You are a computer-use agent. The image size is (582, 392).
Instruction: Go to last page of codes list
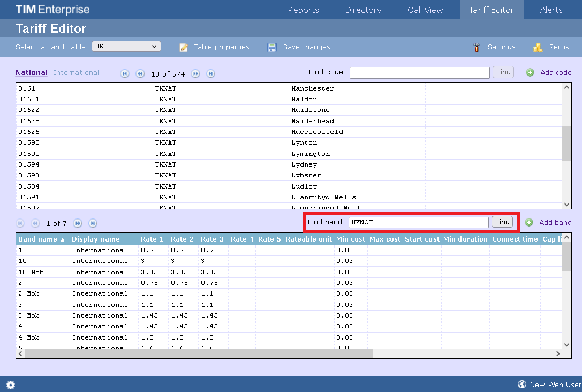click(x=210, y=73)
